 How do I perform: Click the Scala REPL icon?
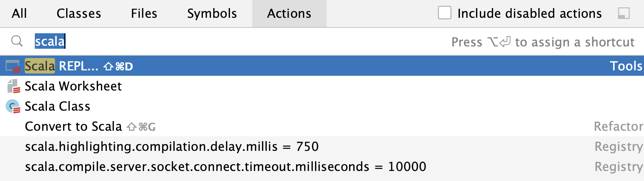point(13,66)
